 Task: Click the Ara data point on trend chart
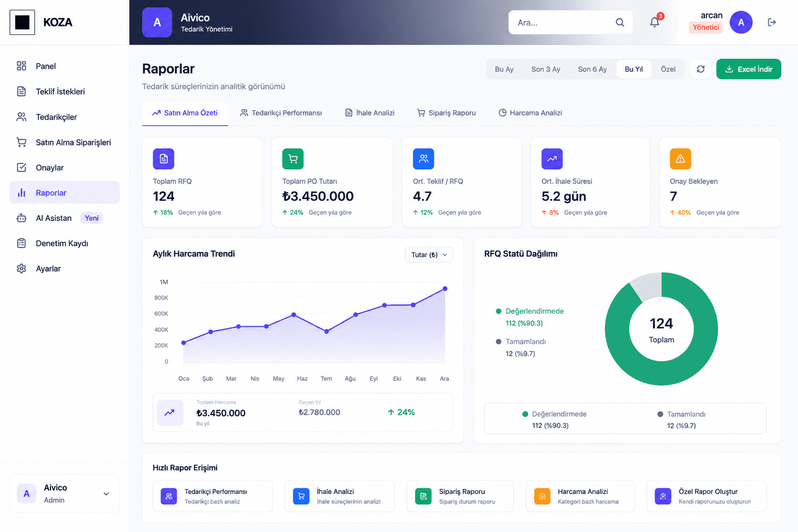point(445,288)
